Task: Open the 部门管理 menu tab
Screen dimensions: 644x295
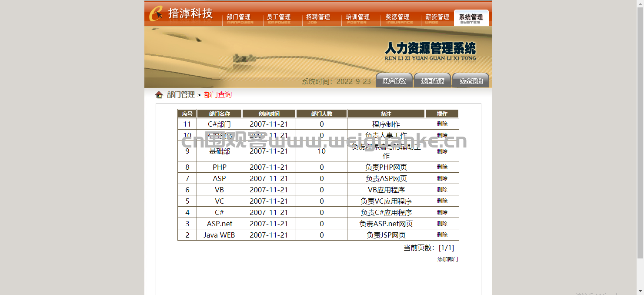Action: click(239, 17)
